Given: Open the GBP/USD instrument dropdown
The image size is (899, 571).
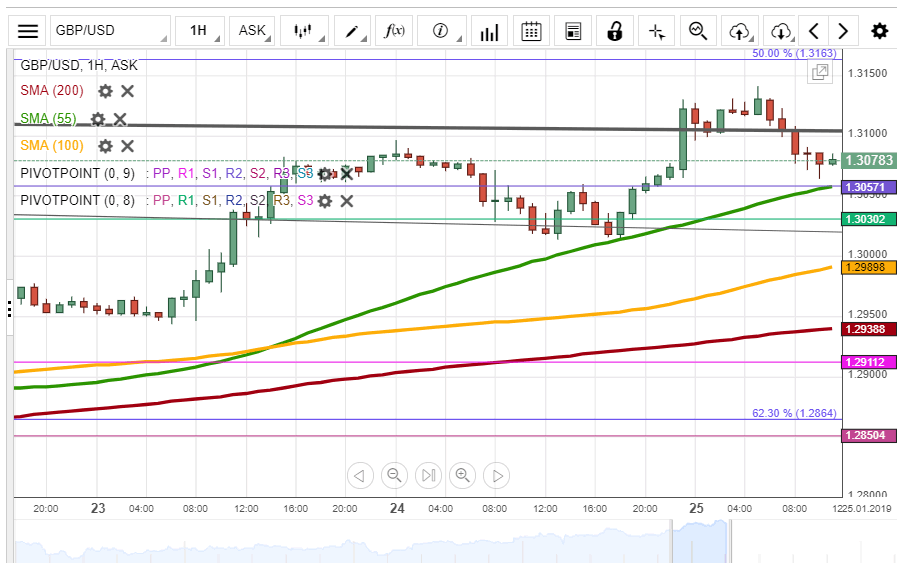Looking at the screenshot, I should tap(110, 31).
